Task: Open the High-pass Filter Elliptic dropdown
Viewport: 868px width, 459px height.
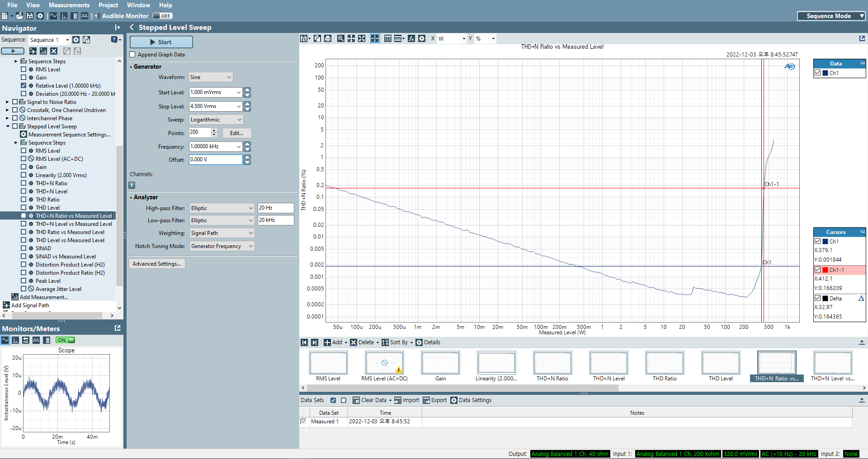Action: pos(222,208)
